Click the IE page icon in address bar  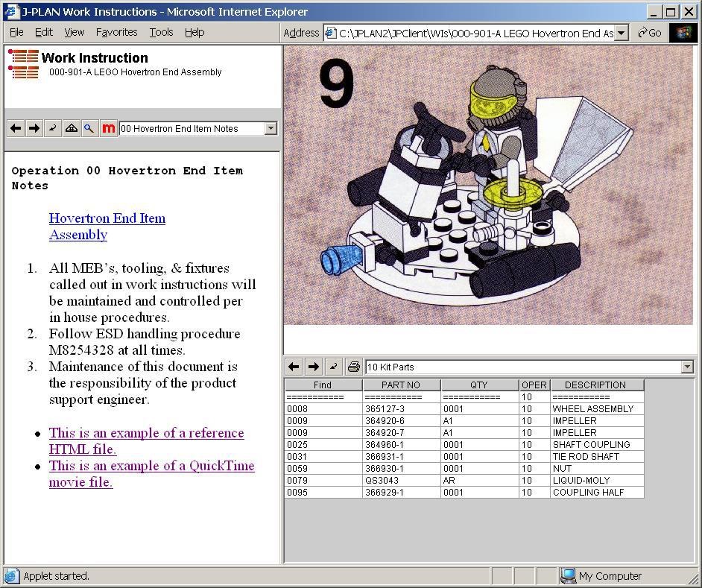point(330,33)
